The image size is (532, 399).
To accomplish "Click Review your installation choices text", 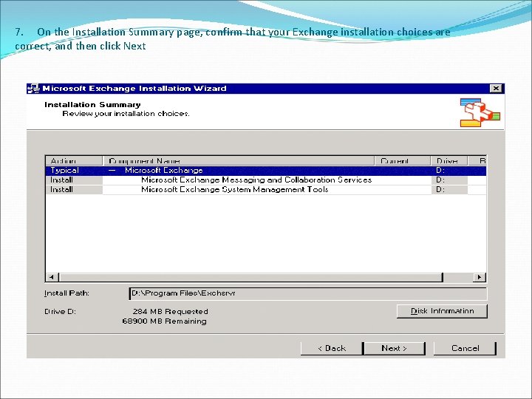I will [x=126, y=114].
